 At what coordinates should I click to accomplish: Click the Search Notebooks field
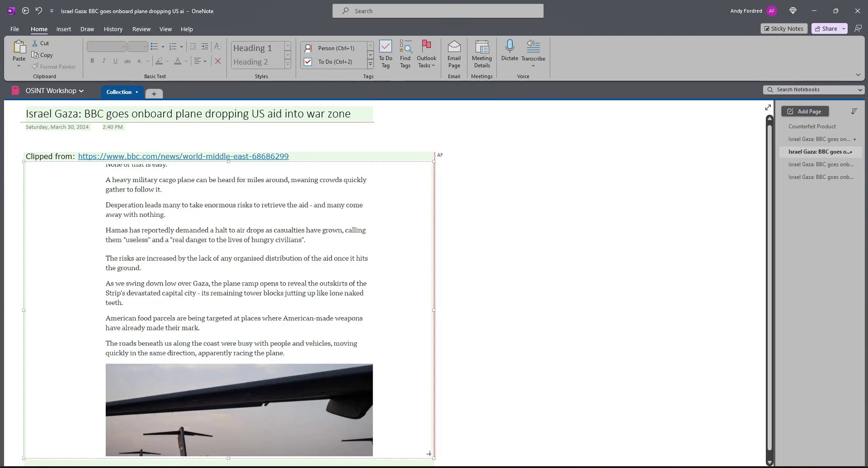(x=814, y=89)
